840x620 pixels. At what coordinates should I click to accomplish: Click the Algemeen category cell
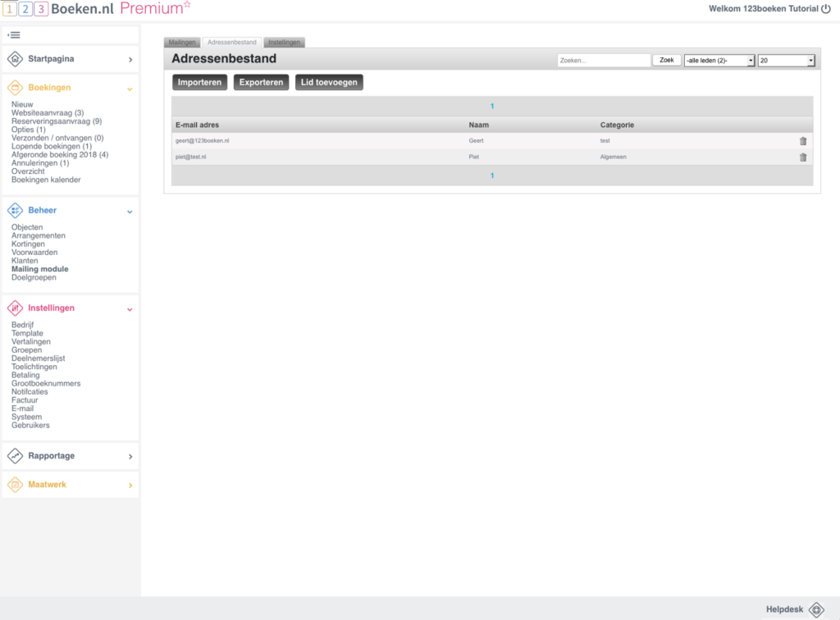point(613,157)
